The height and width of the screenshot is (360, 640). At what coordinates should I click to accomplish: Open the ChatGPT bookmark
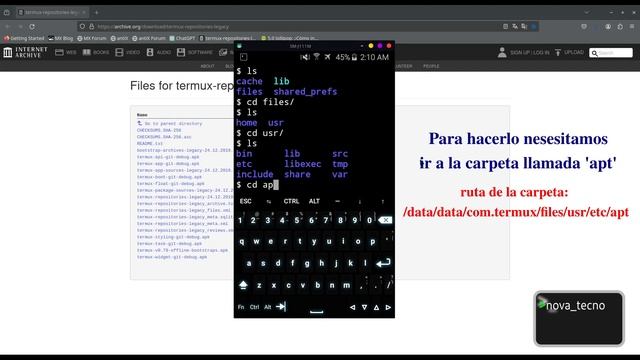(x=182, y=38)
